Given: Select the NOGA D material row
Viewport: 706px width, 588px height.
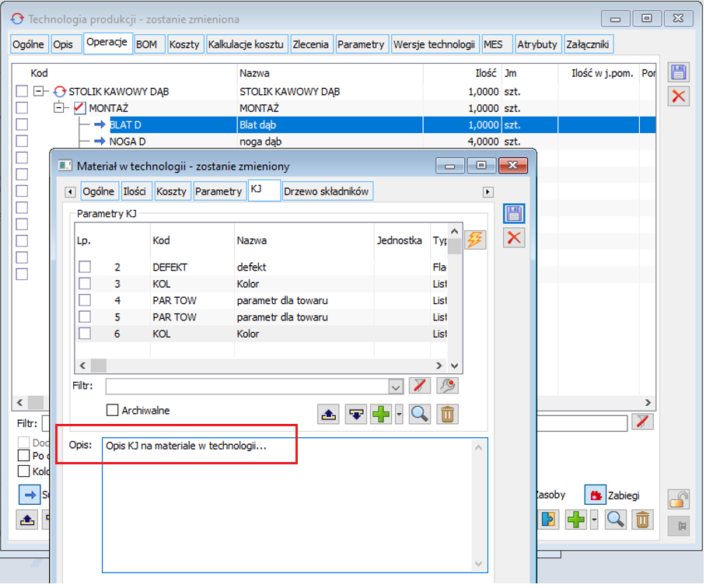Looking at the screenshot, I should tap(127, 142).
